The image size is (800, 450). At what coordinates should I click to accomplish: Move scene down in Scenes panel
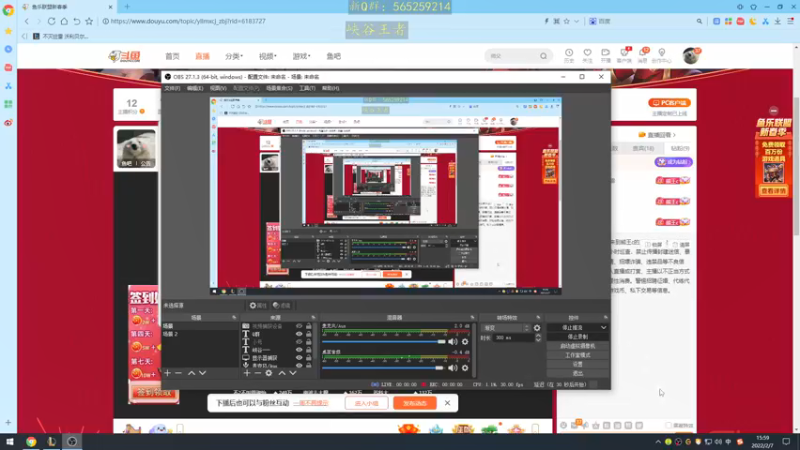[203, 373]
